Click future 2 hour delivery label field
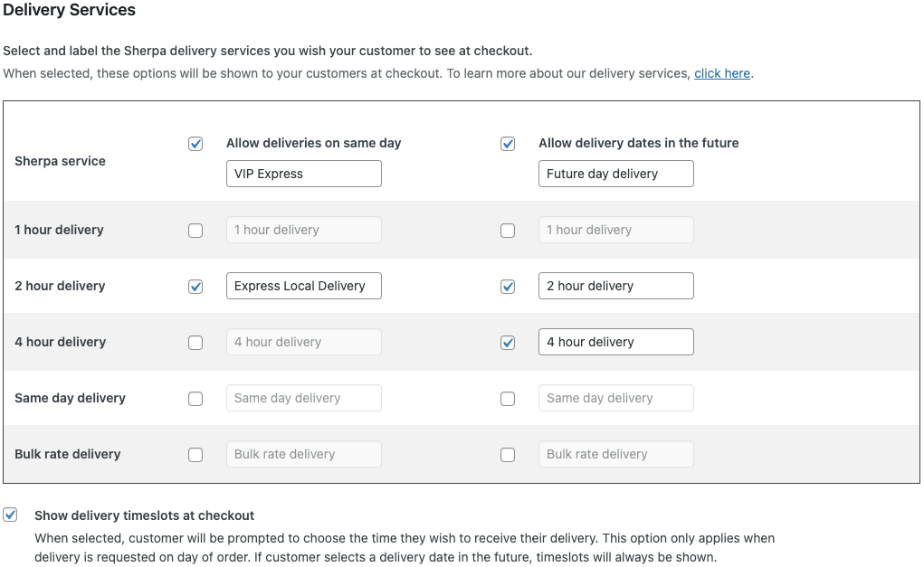The image size is (924, 567). [615, 286]
